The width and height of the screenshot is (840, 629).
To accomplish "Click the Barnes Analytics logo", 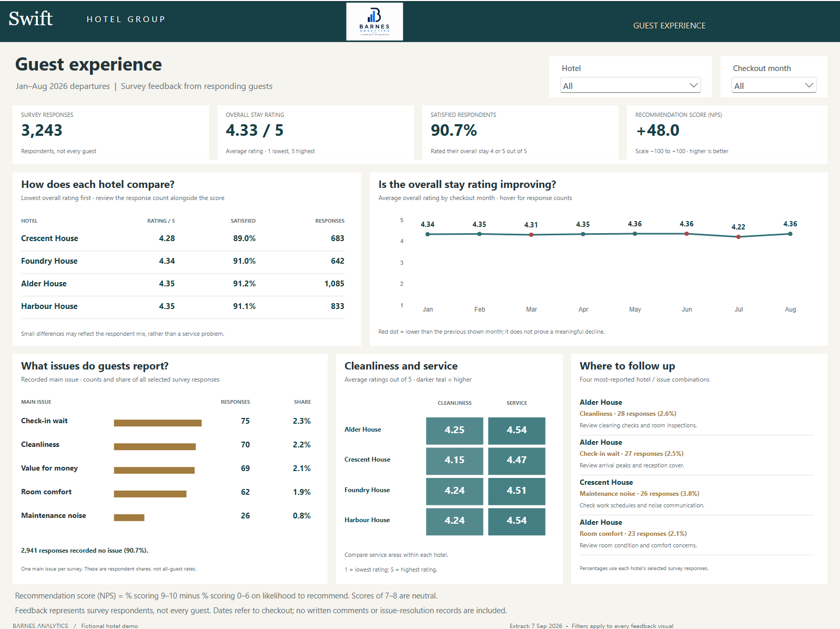I will 375,22.
